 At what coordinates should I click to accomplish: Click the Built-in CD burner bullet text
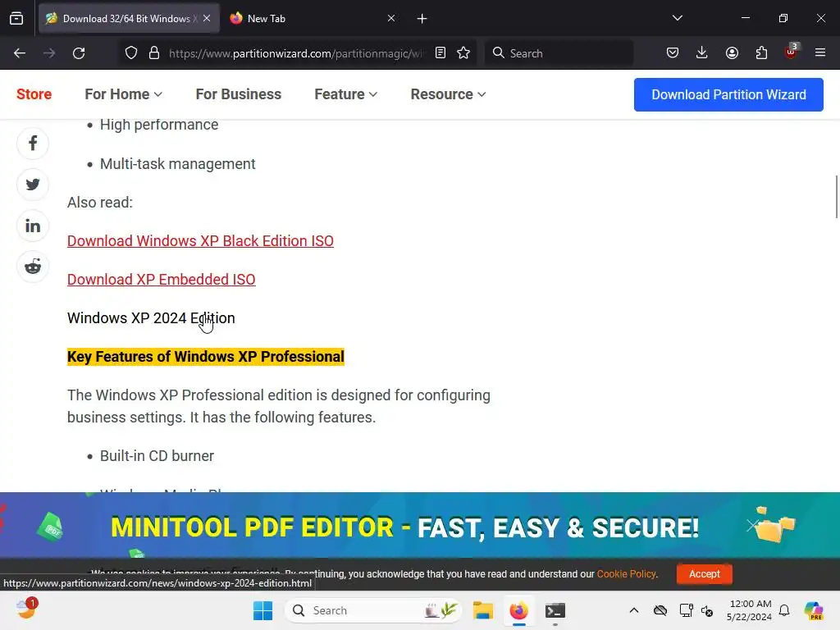click(157, 456)
